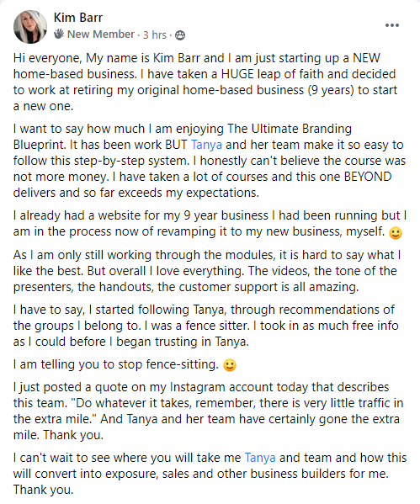
Task: Click the 'stop fence-sitting' line text
Action: (116, 364)
